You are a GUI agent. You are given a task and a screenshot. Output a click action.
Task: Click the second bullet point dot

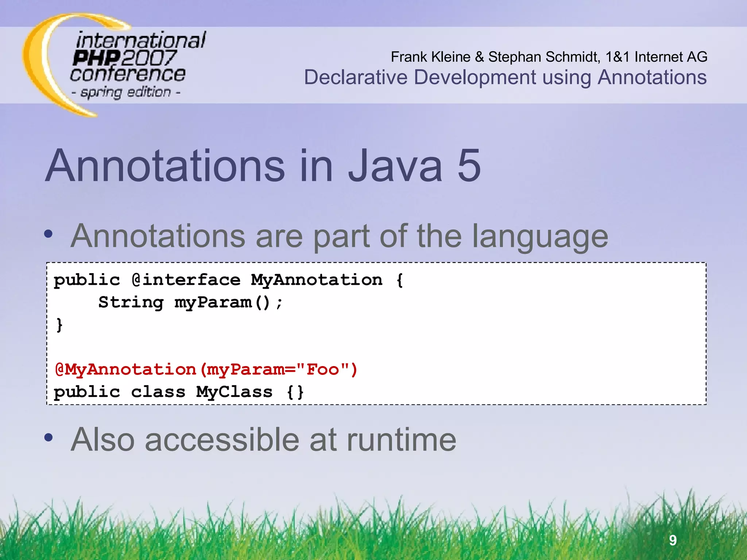[49, 437]
